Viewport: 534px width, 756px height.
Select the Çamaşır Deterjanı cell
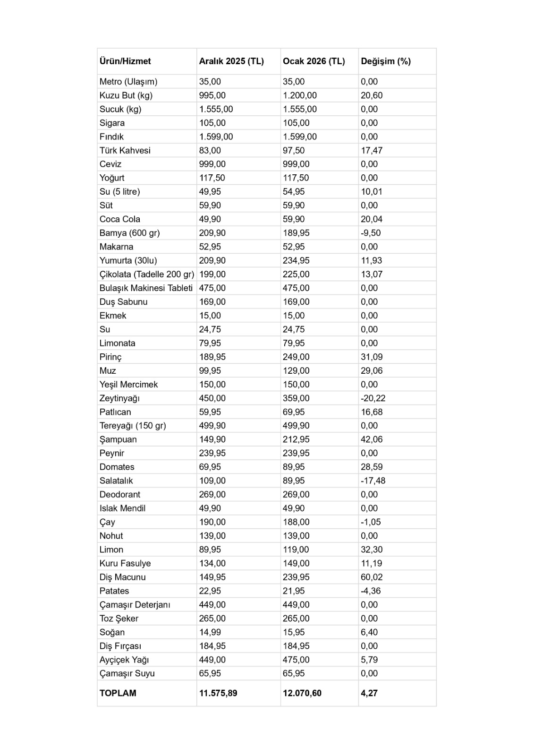(x=135, y=605)
